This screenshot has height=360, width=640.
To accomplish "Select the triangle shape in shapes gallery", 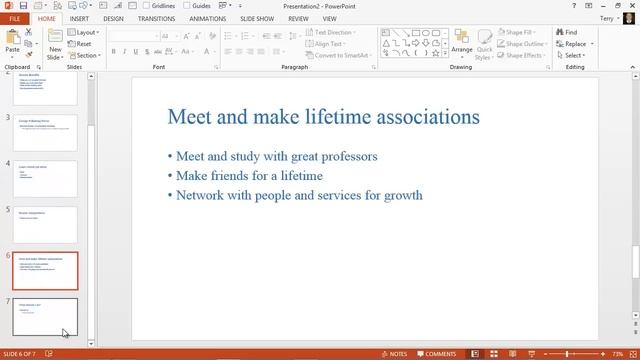I will click(386, 43).
